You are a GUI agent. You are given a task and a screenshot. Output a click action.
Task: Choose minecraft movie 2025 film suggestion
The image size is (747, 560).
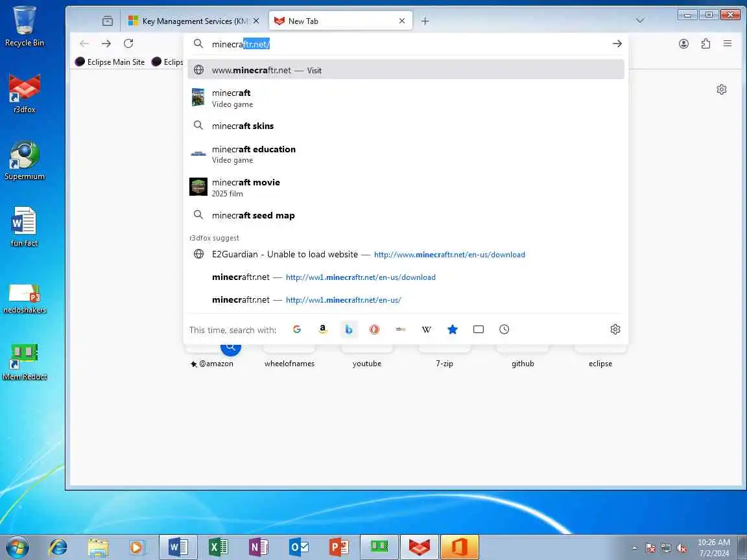406,187
